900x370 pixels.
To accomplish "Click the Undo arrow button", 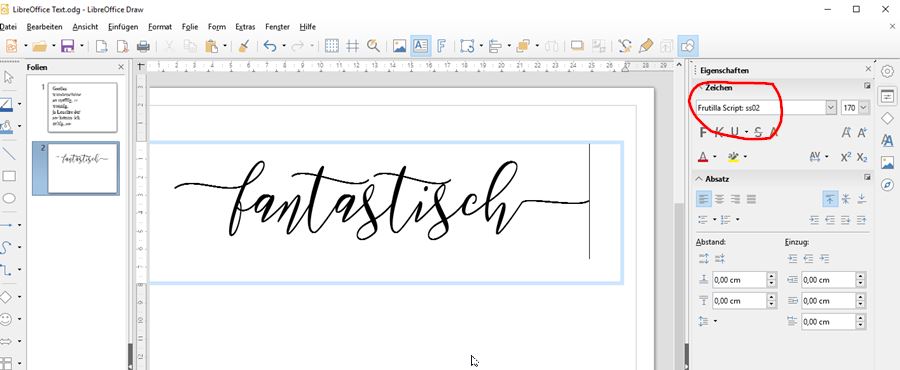I will click(269, 46).
